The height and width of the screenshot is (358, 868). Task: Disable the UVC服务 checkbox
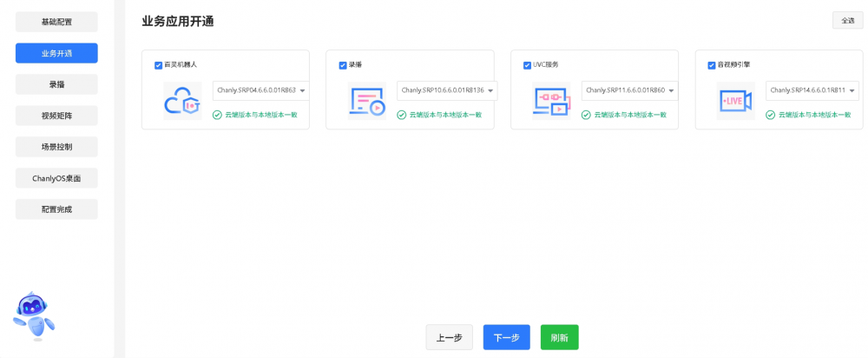point(527,65)
